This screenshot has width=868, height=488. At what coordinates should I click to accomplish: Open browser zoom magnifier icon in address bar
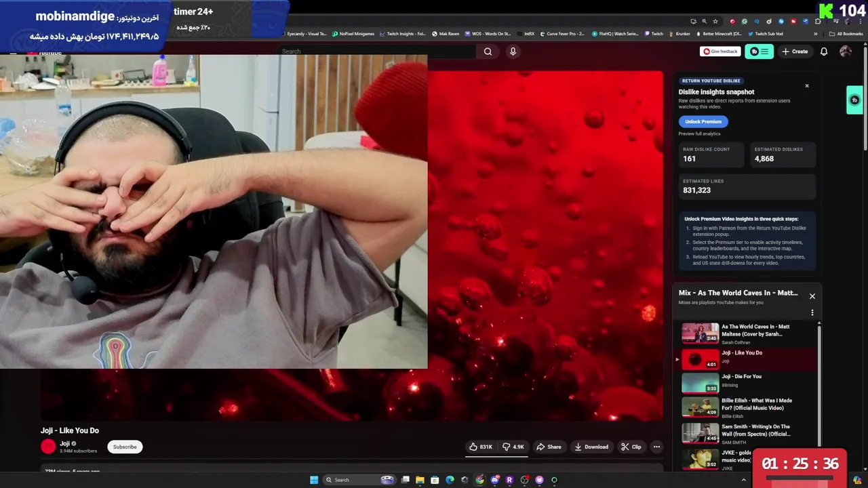click(704, 22)
